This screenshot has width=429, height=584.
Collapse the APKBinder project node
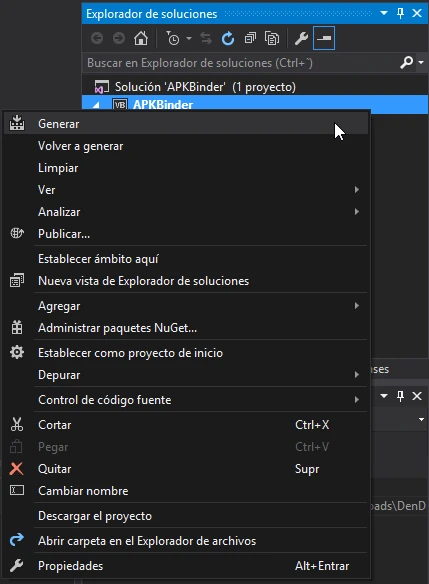point(96,105)
